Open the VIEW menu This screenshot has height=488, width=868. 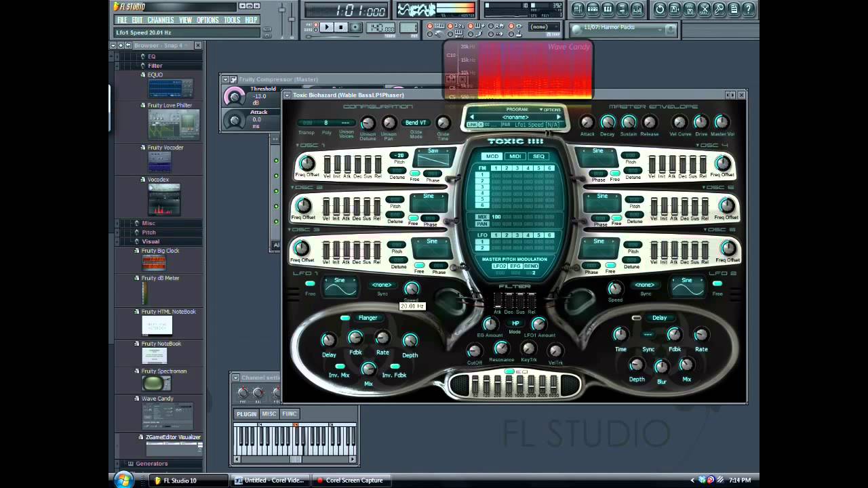[x=185, y=20]
